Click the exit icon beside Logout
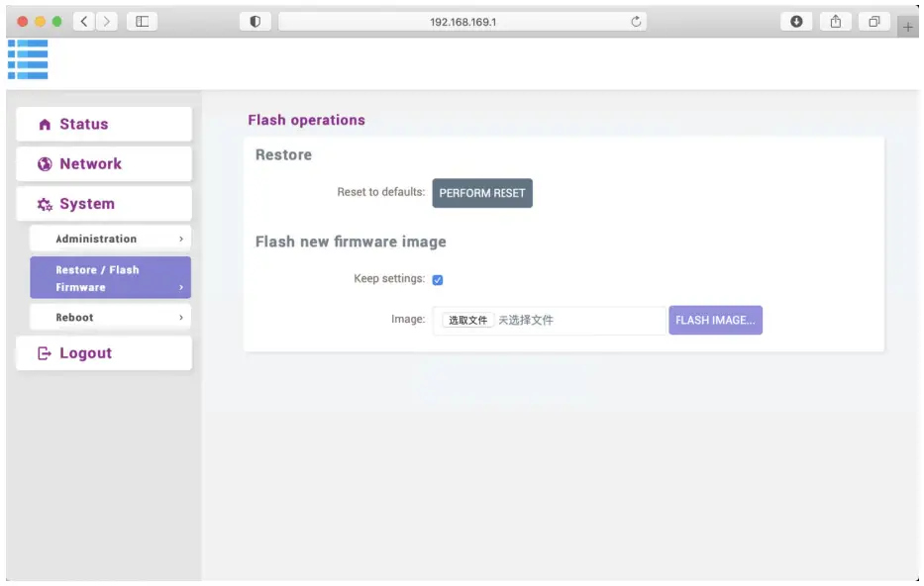924x586 pixels. pyautogui.click(x=45, y=353)
